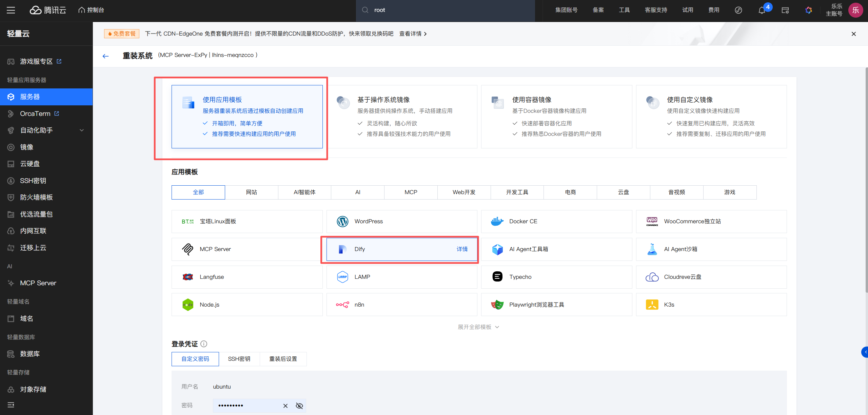Screen dimensions: 868x415
Task: Select the SSH密钥 credential tab
Action: tap(239, 359)
